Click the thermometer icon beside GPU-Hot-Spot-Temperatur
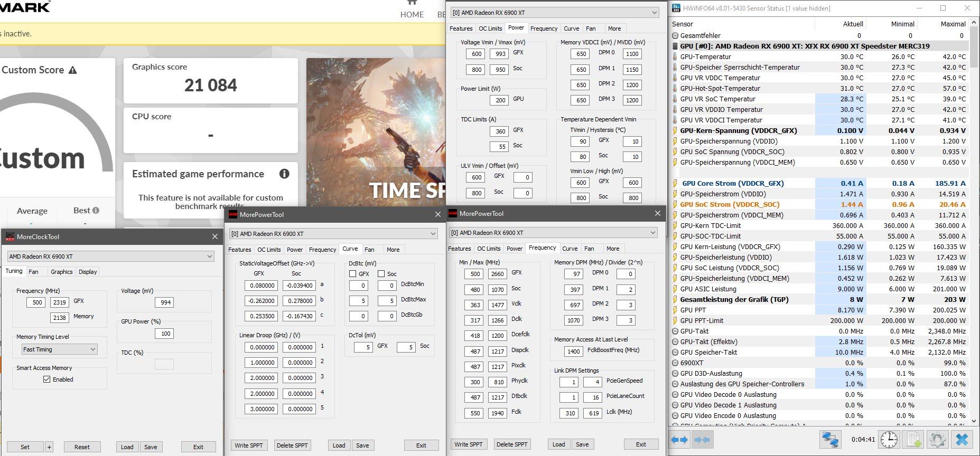Image resolution: width=980 pixels, height=456 pixels. click(675, 88)
